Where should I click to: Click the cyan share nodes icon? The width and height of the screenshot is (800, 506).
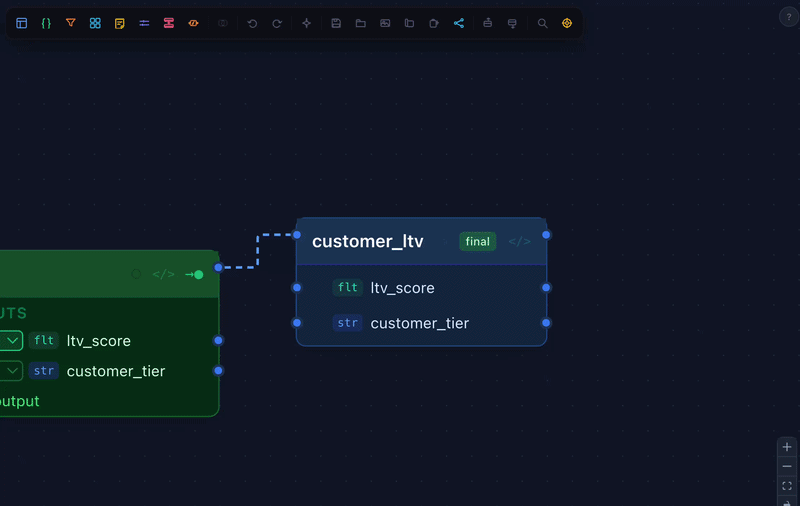click(x=459, y=23)
